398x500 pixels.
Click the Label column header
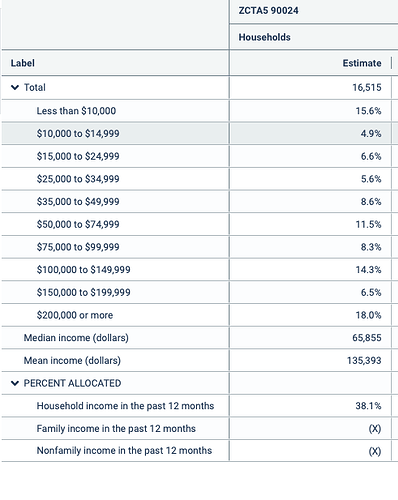(23, 63)
